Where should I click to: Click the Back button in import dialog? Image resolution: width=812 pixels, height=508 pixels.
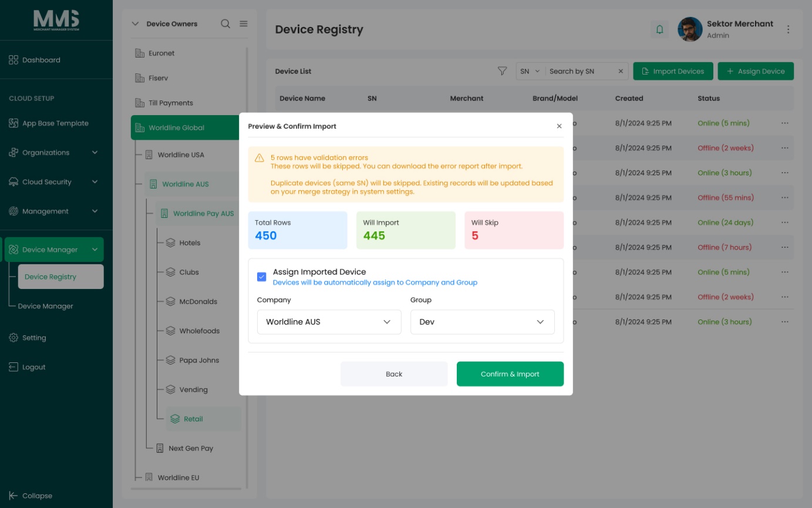point(394,374)
